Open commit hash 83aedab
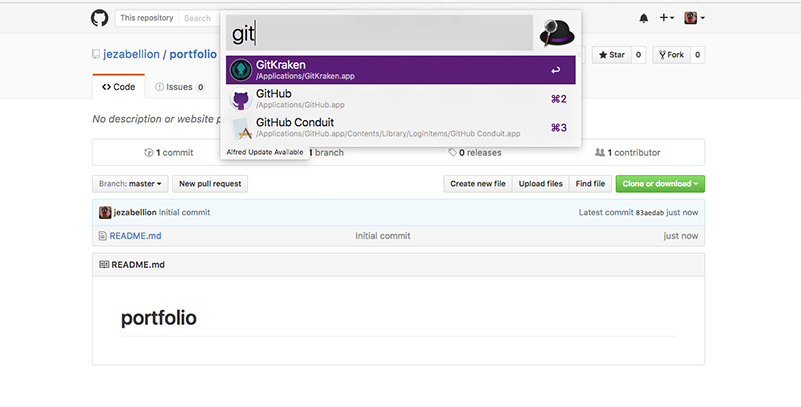 pos(649,213)
